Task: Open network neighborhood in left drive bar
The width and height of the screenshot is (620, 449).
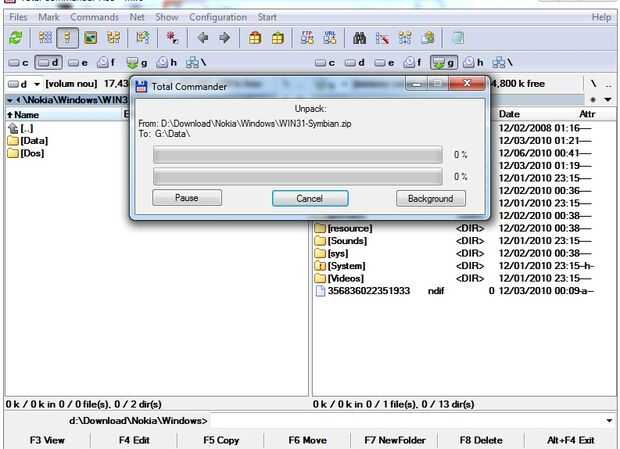Action: pyautogui.click(x=196, y=62)
